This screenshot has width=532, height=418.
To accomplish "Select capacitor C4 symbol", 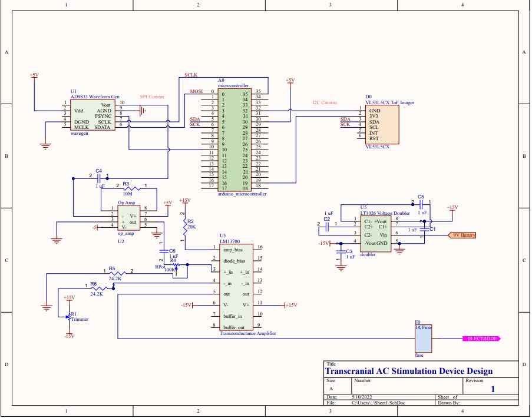I will pyautogui.click(x=99, y=178).
